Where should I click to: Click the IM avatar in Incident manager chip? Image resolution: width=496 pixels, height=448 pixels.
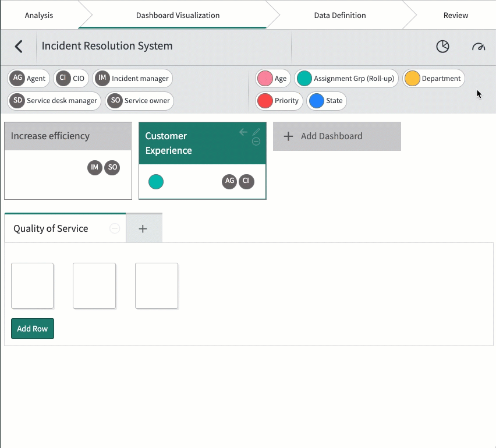[x=102, y=78]
